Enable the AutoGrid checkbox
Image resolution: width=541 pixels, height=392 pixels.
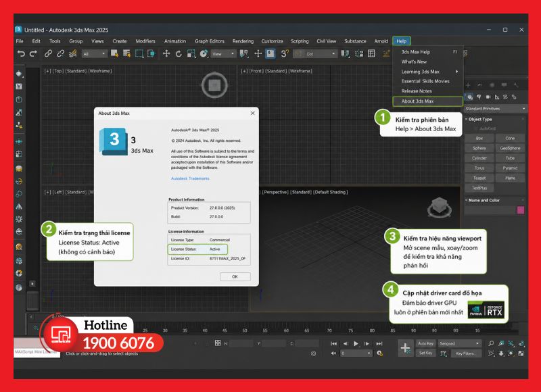tap(475, 128)
